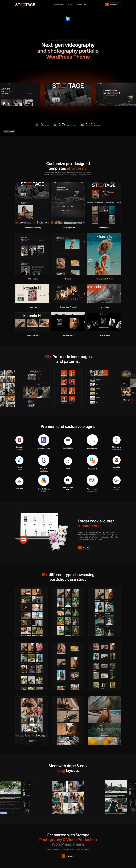136x868 pixels.
Task: Click the Envato badge at bottom left
Action: click(9, 131)
